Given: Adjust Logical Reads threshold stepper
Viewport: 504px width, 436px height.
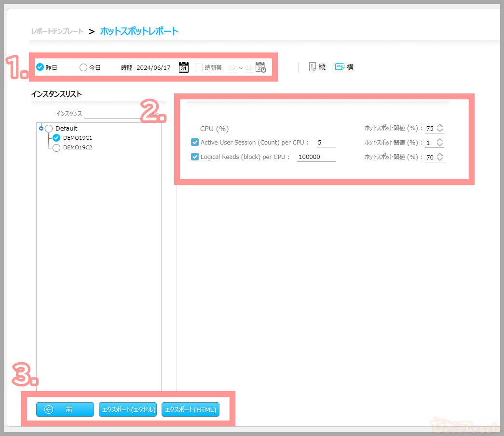Looking at the screenshot, I should coord(440,157).
